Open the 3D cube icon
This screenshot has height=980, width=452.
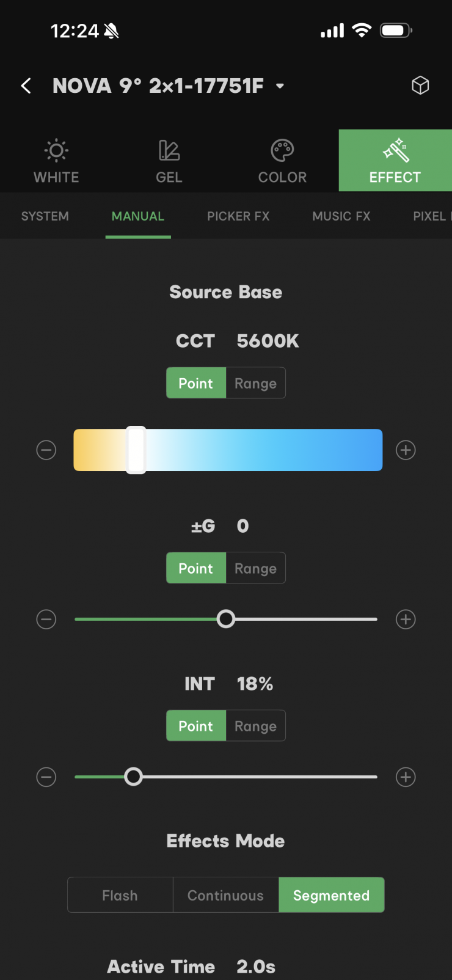pyautogui.click(x=420, y=86)
